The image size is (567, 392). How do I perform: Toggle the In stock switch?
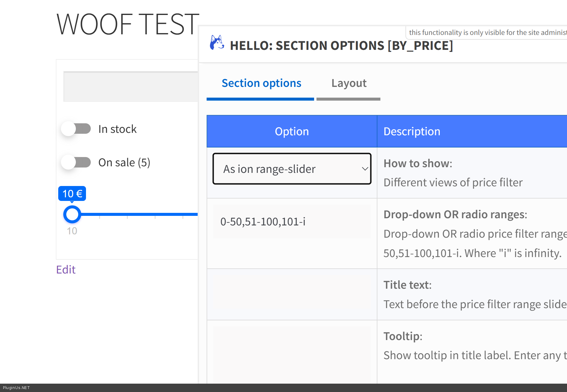point(76,129)
